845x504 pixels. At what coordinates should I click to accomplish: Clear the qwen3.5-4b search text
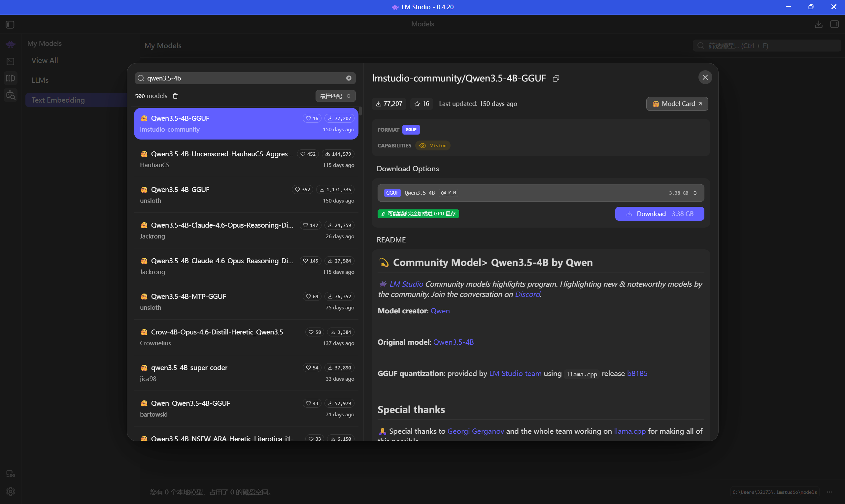349,78
